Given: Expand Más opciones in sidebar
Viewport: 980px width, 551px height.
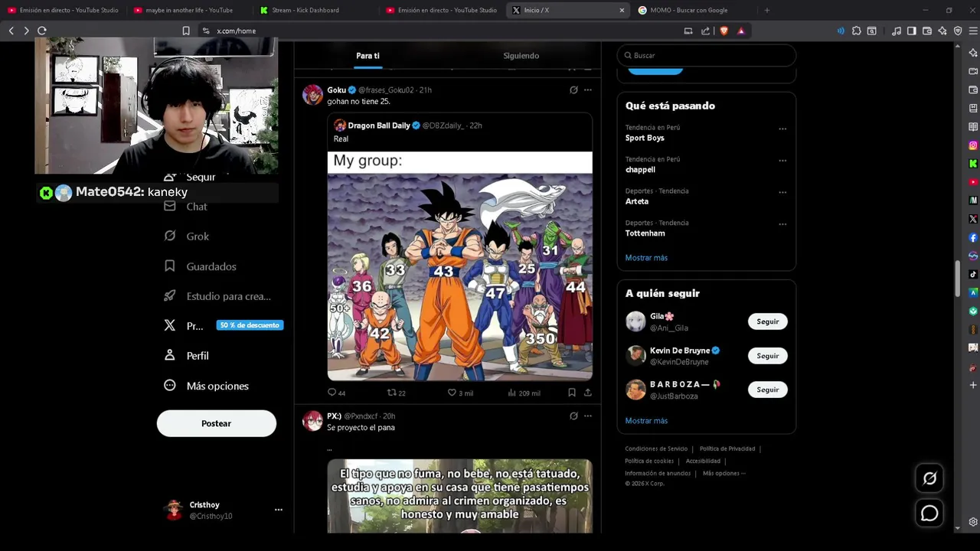Looking at the screenshot, I should tap(206, 386).
